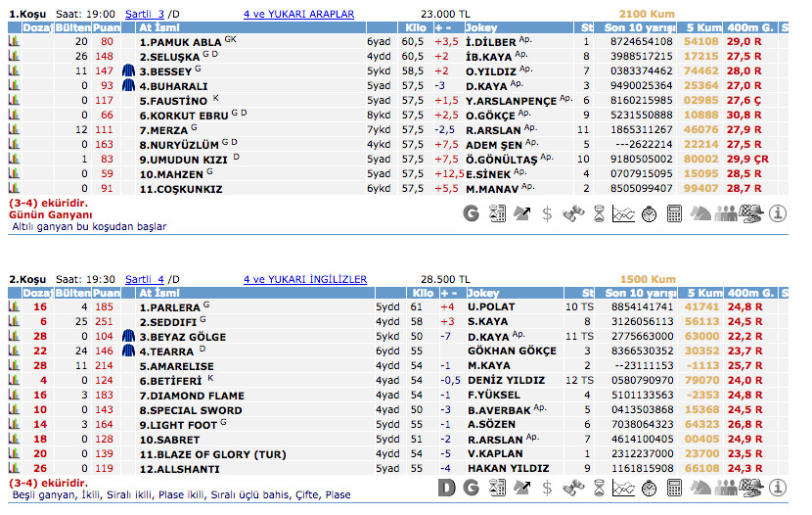Image resolution: width=812 pixels, height=515 pixels.
Task: Click the stopwatch icon under race 1
Action: [649, 212]
